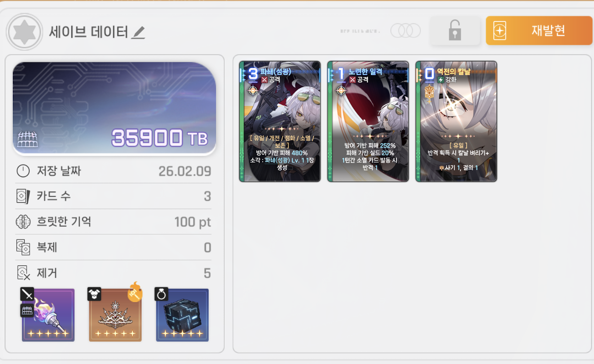Open the 파쇄(섬광) attack card
The height and width of the screenshot is (364, 594).
280,121
